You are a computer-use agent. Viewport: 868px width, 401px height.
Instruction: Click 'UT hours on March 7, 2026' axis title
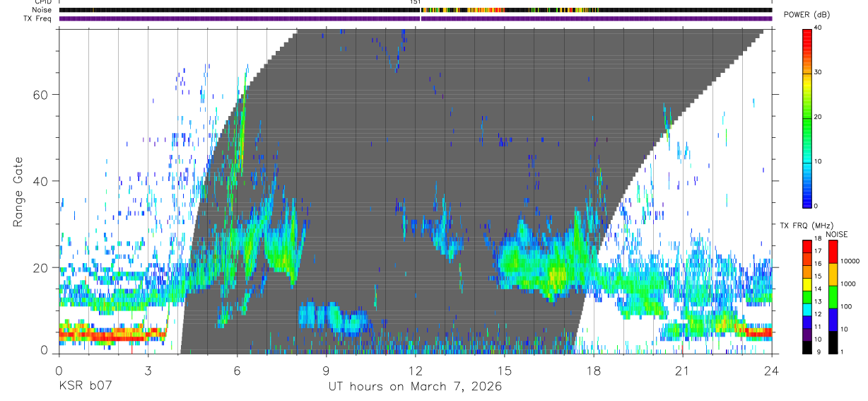[415, 387]
